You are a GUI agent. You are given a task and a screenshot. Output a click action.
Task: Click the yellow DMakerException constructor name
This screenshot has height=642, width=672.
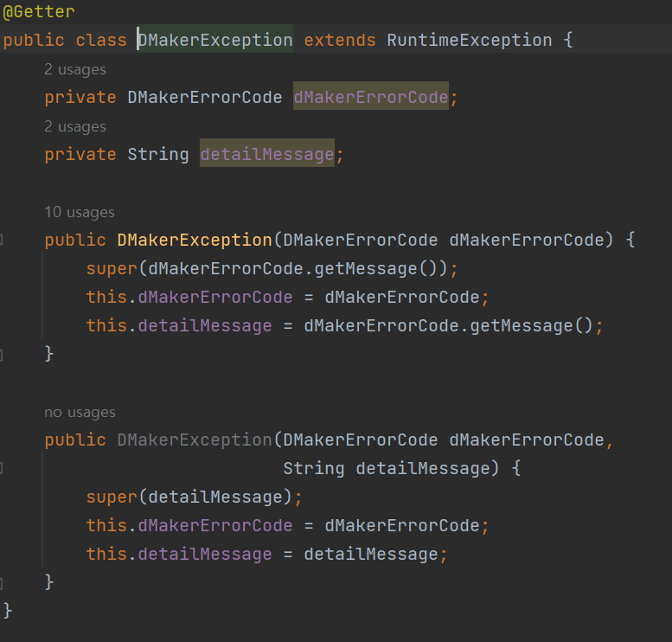[195, 240]
